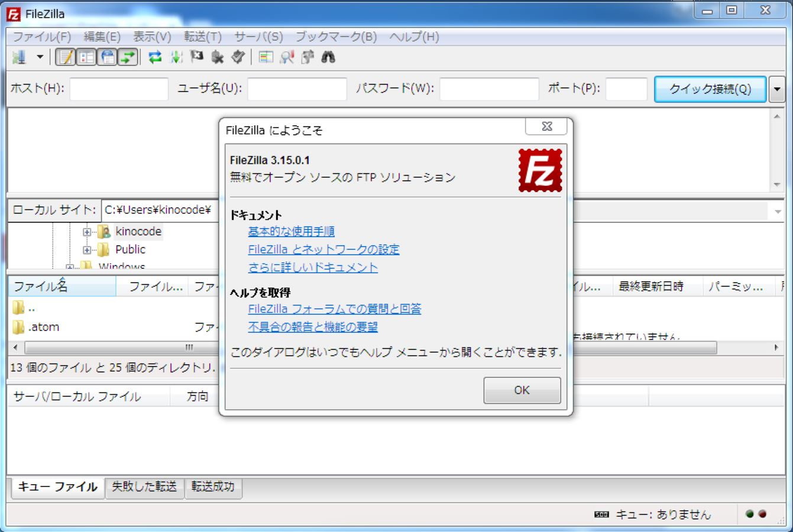Select the .atom folder entry

click(36, 327)
